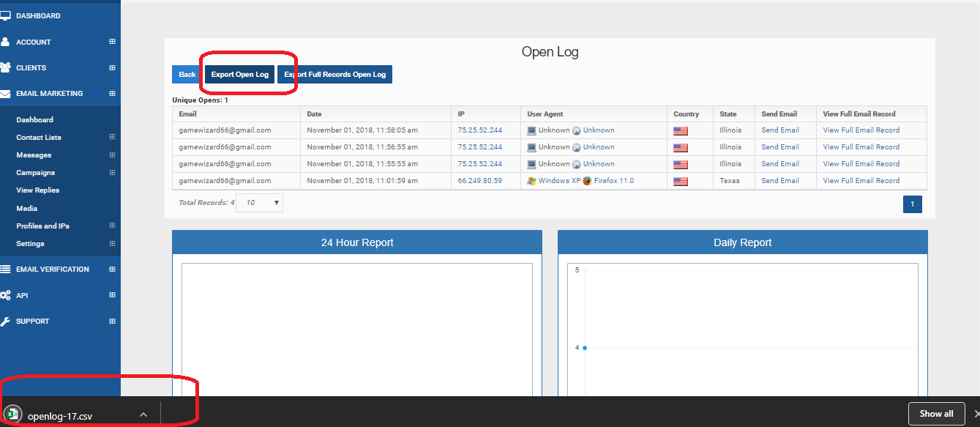Expand Messages submenu
980x427 pixels.
pyautogui.click(x=112, y=155)
